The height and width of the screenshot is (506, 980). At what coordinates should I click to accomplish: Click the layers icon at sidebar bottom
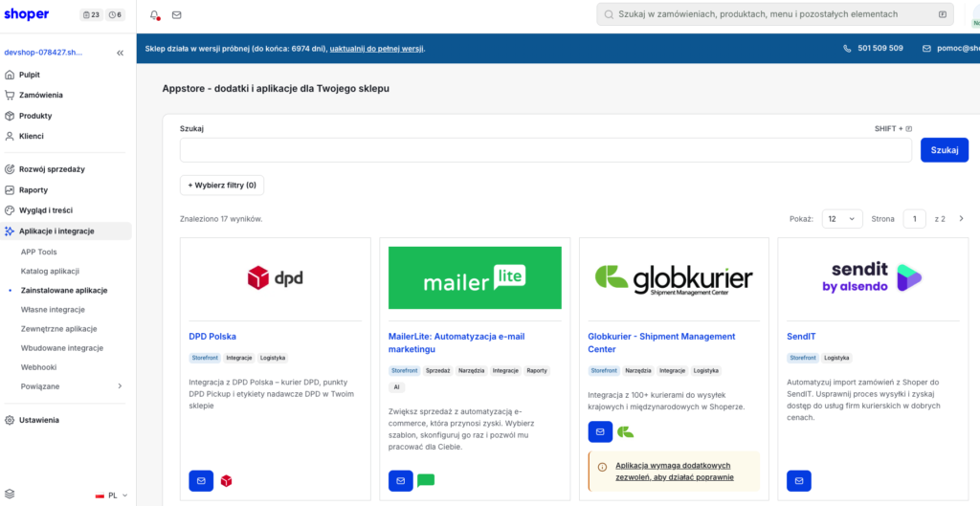click(x=10, y=495)
